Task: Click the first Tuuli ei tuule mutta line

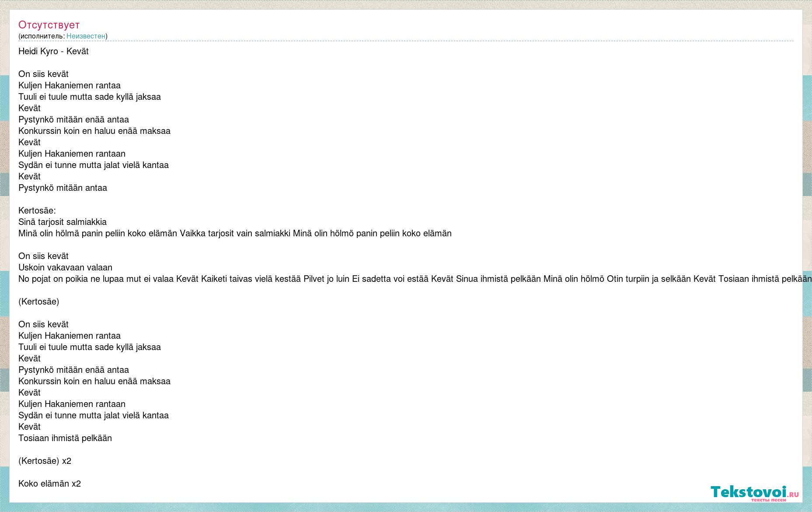Action: pyautogui.click(x=90, y=97)
